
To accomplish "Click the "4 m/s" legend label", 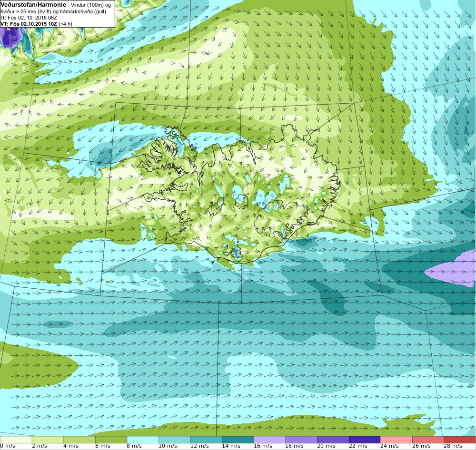I will [x=71, y=446].
